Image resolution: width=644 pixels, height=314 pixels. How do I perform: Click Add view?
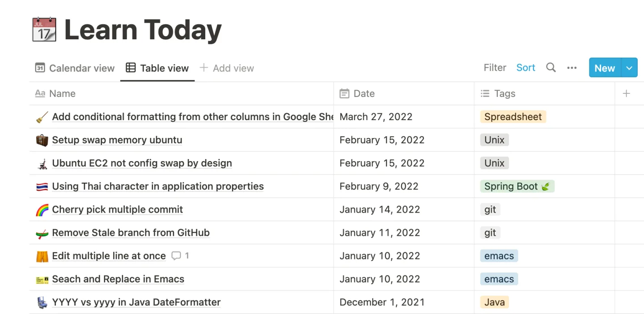227,68
